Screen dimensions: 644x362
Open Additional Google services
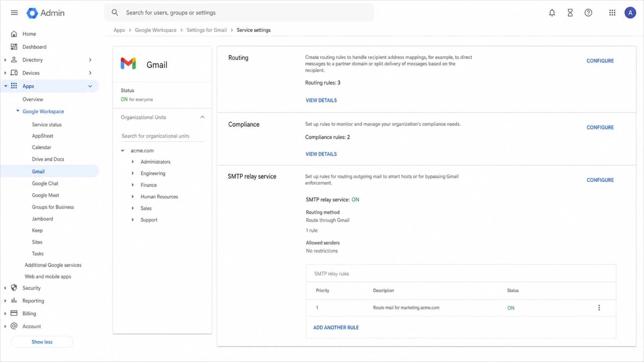click(x=53, y=265)
